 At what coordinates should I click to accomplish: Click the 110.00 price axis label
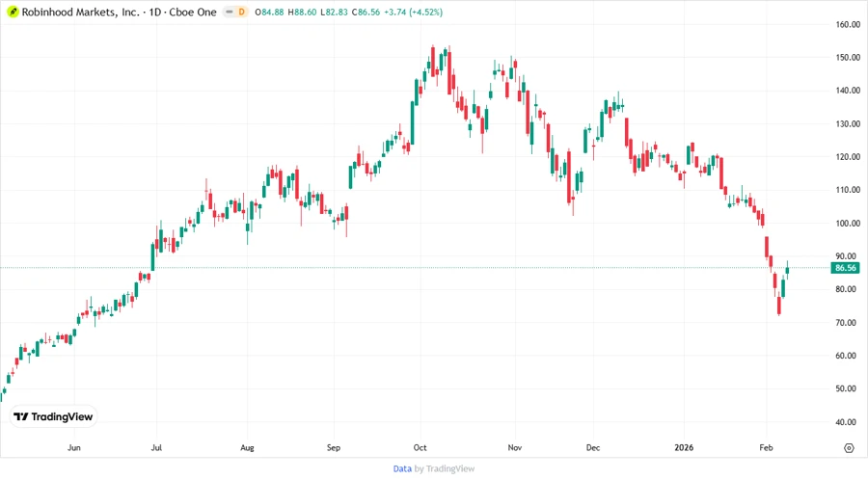coord(848,190)
